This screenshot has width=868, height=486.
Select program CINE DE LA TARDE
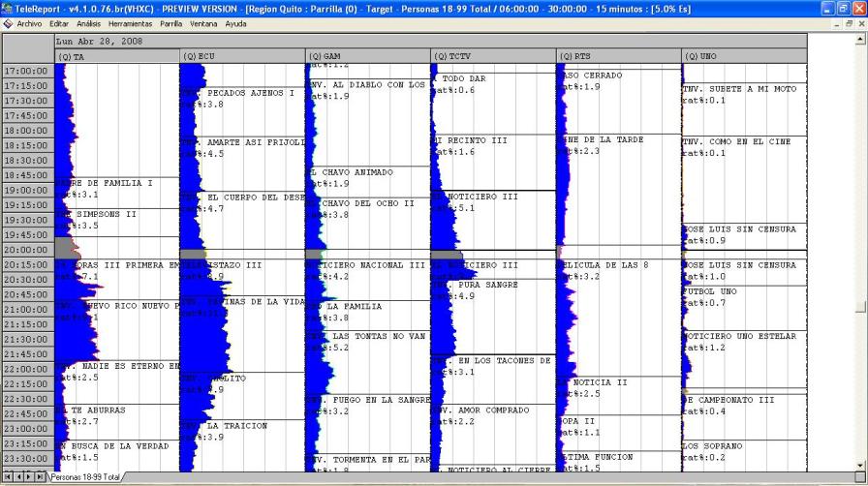[602, 139]
